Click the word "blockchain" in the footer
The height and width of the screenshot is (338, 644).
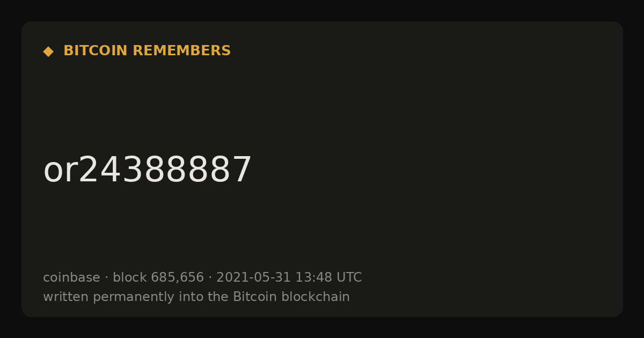(x=313, y=297)
